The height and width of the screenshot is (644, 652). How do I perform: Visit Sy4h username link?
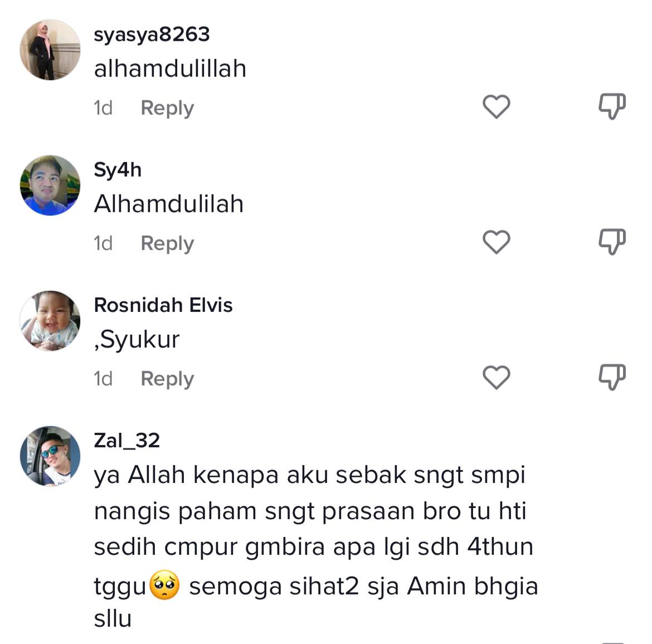(118, 170)
